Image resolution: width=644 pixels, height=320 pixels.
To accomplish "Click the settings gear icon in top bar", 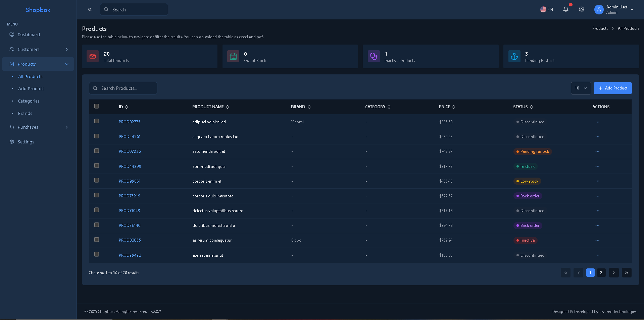I will [x=582, y=9].
